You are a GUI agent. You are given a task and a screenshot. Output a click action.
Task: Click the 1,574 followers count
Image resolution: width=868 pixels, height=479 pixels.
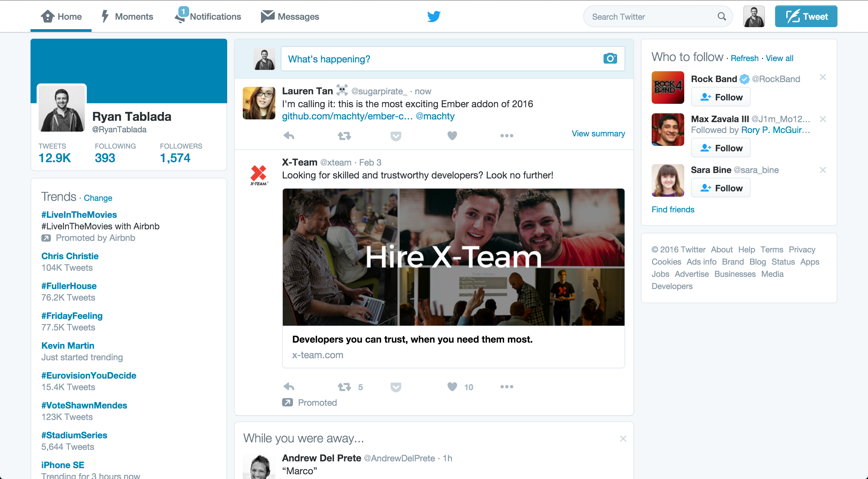point(175,158)
